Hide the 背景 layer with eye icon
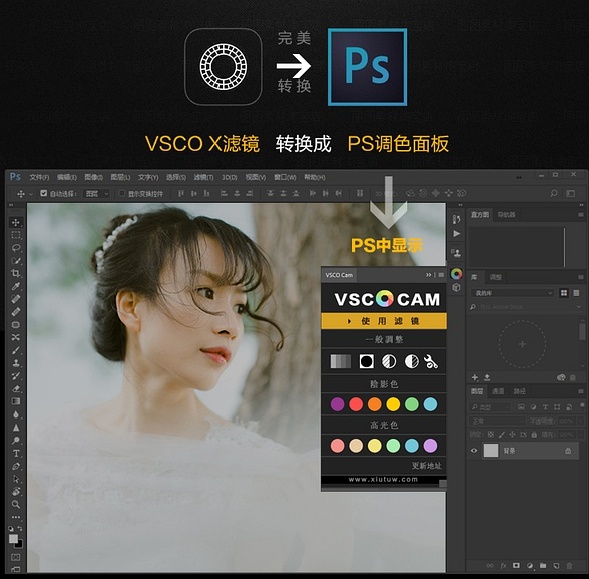The image size is (589, 579). coord(474,451)
